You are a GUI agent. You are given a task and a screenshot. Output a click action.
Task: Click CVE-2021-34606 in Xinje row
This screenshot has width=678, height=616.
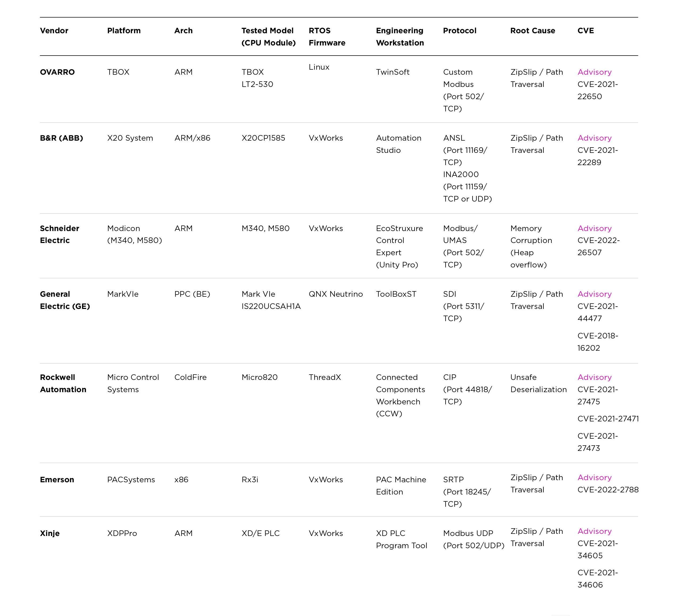[597, 579]
